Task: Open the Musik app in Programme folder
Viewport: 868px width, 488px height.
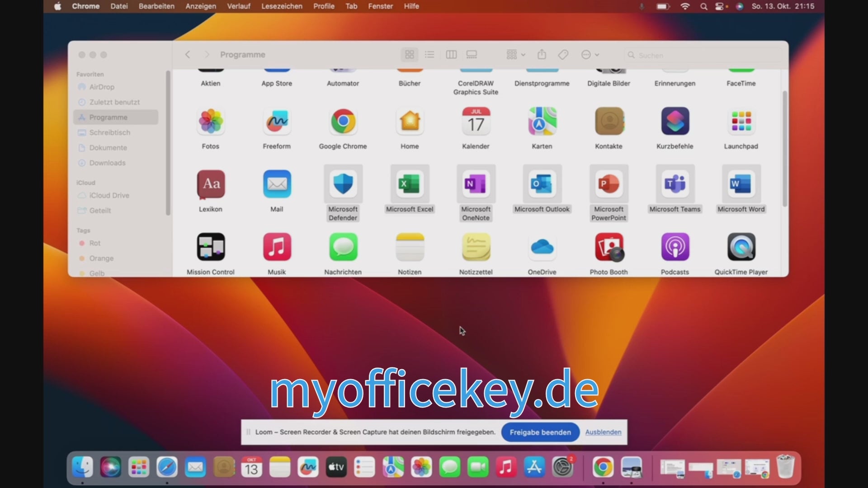Action: tap(277, 247)
